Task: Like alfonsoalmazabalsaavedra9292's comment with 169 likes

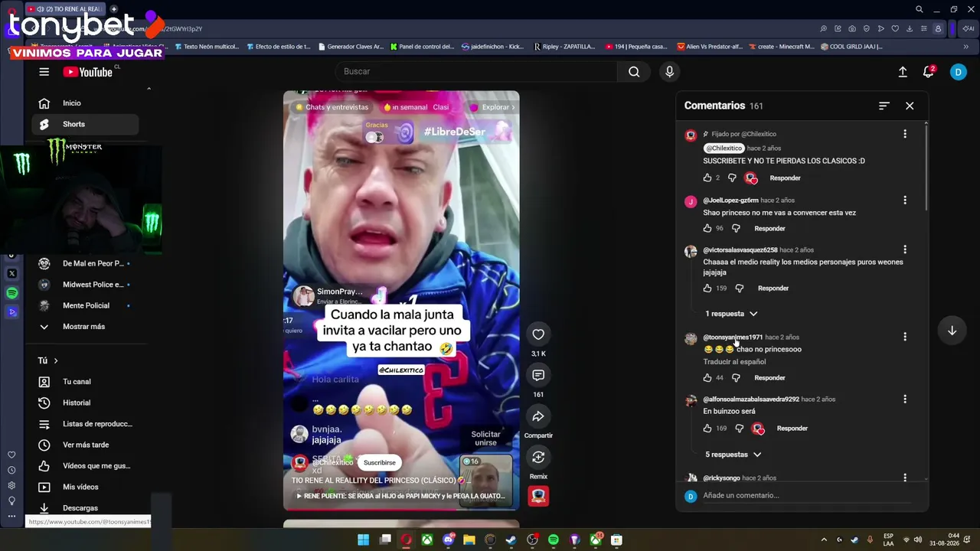Action: click(x=707, y=428)
